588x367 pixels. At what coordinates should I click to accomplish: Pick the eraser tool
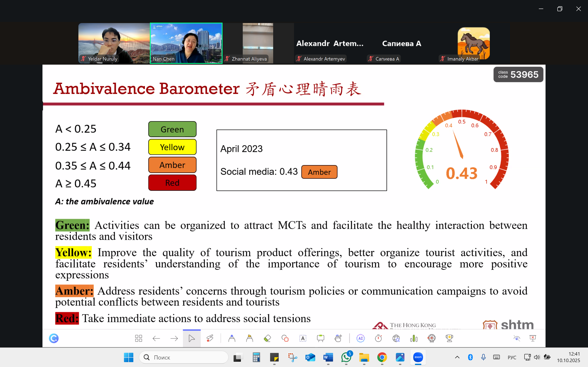pos(267,338)
